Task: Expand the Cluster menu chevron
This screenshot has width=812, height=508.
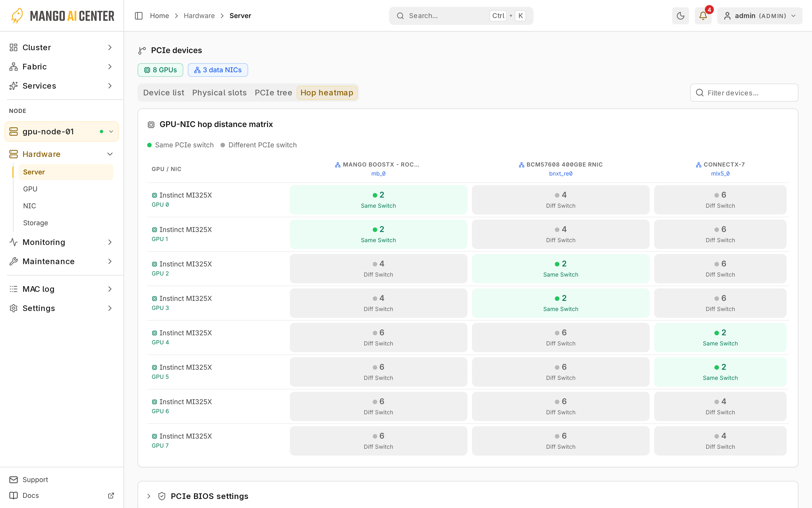Action: [x=110, y=47]
